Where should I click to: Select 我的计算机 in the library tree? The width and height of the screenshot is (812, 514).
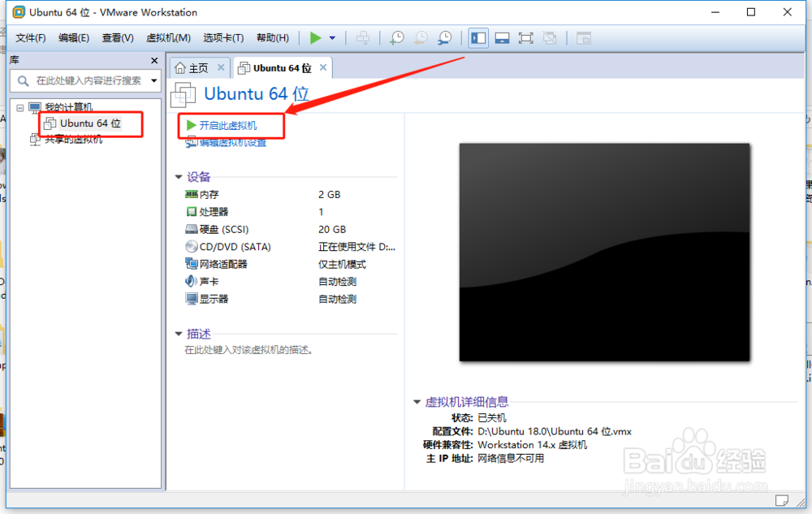(68, 108)
